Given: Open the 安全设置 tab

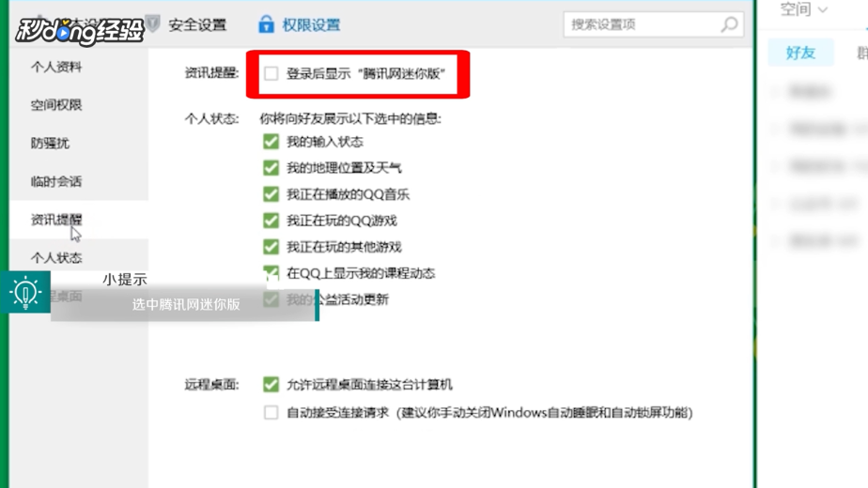Looking at the screenshot, I should point(197,25).
